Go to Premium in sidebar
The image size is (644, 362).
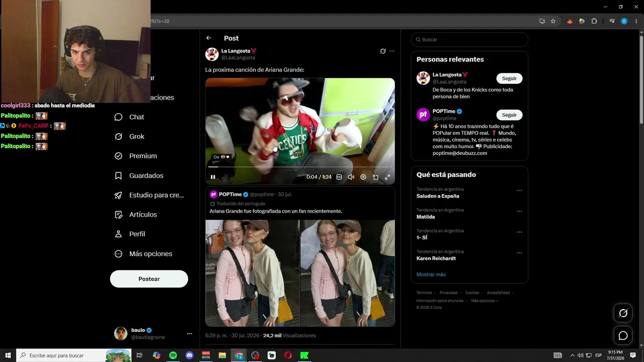(x=136, y=156)
